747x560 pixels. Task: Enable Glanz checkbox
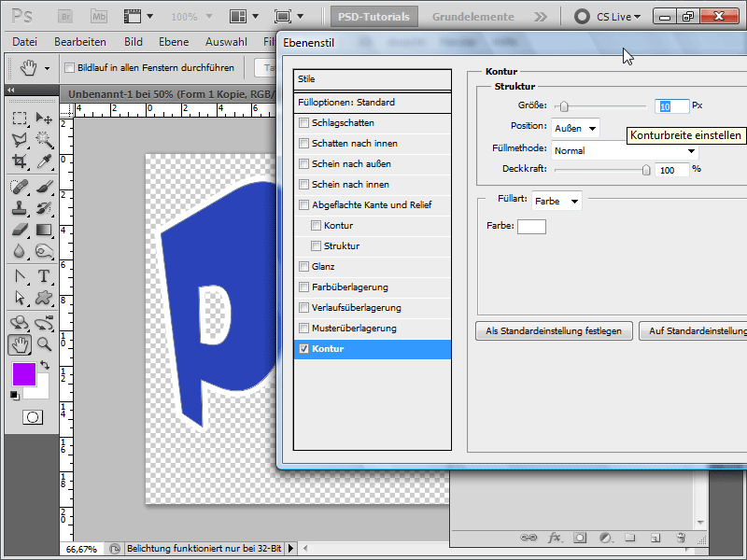pos(303,267)
